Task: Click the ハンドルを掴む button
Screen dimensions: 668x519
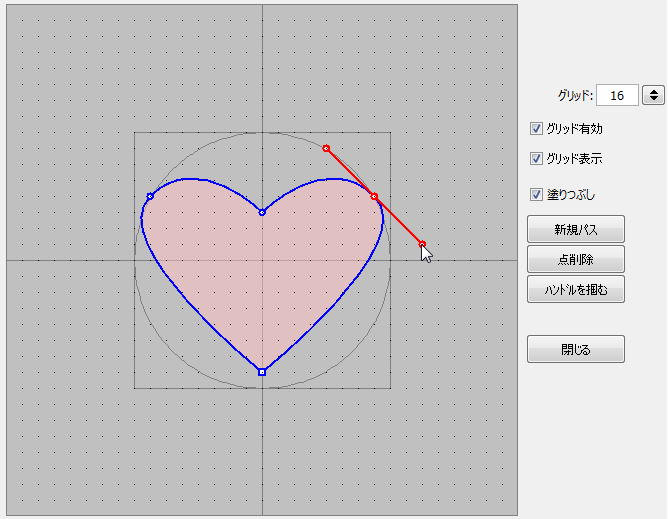Action: pos(576,289)
